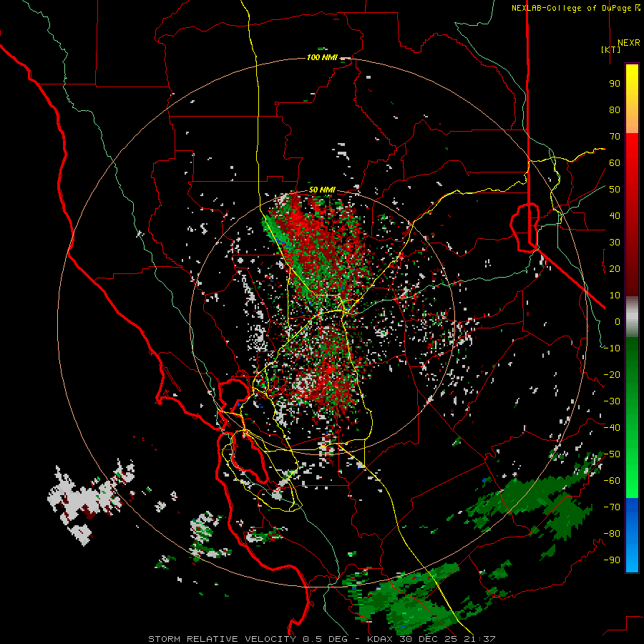Pick the -50 knot scale value

point(612,454)
